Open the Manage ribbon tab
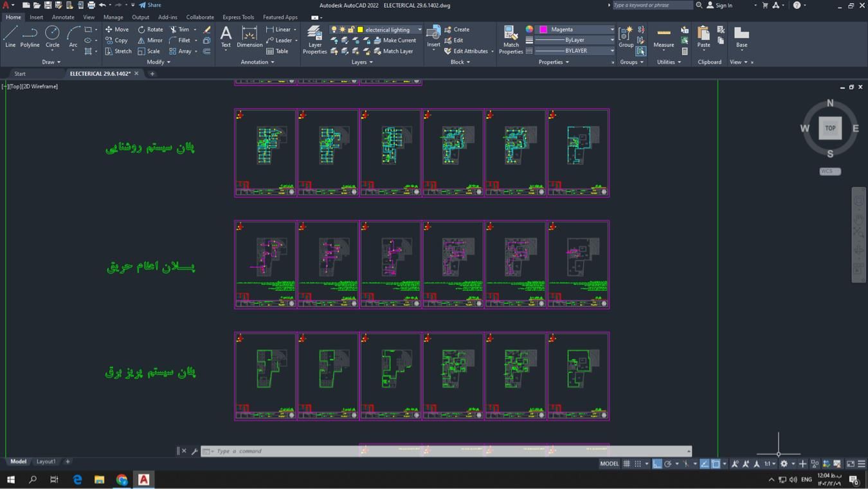This screenshot has width=868, height=489. pos(113,17)
